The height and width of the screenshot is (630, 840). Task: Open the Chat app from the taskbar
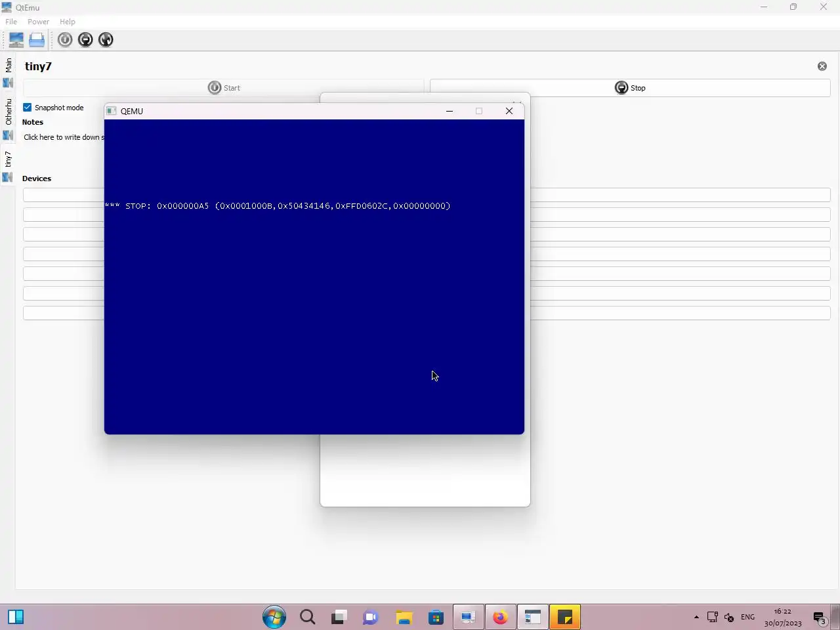point(371,617)
